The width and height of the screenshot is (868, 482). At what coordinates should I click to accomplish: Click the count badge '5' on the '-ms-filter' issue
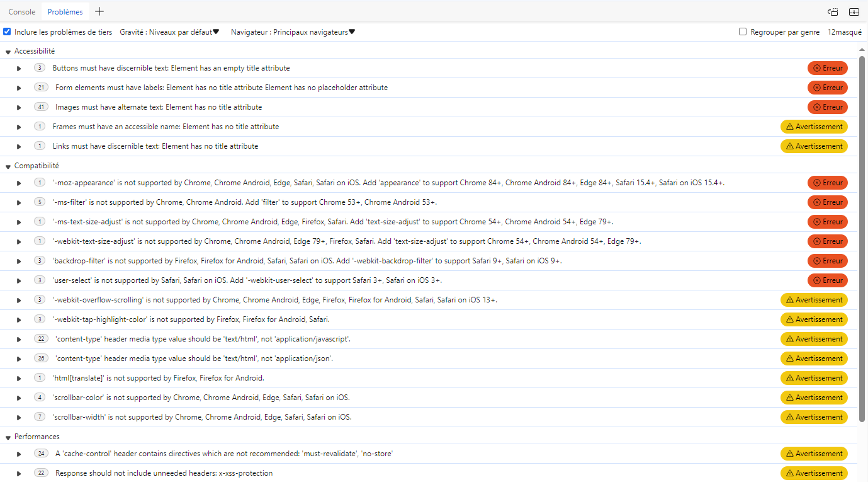click(x=40, y=202)
